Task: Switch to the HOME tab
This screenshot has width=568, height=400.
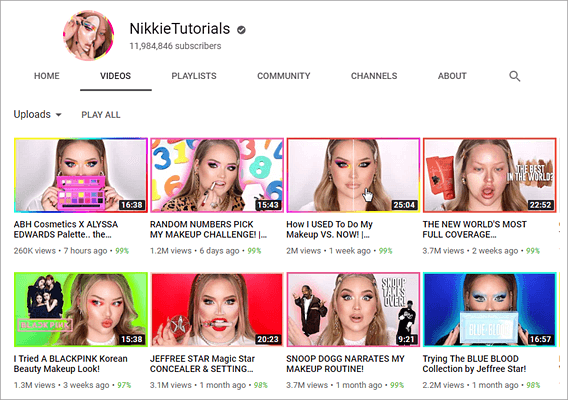Action: [47, 76]
